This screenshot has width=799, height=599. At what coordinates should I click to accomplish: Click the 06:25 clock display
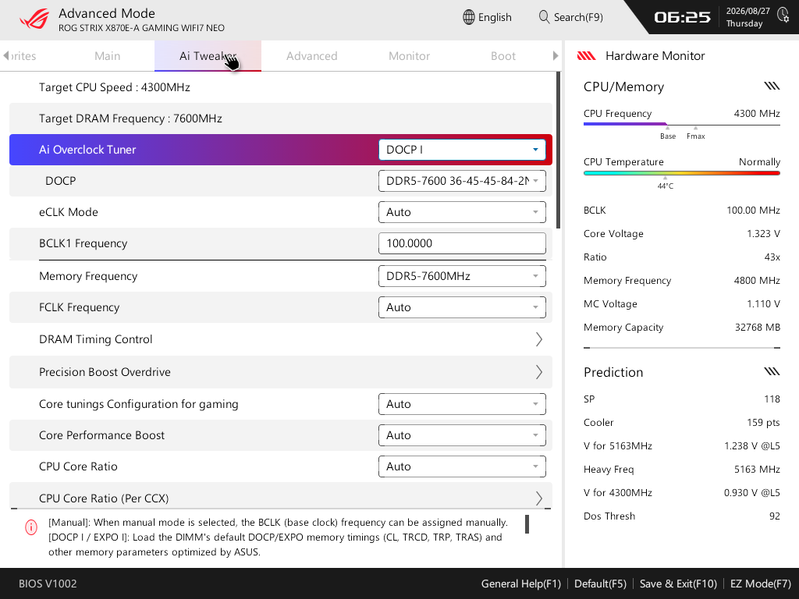(x=682, y=17)
